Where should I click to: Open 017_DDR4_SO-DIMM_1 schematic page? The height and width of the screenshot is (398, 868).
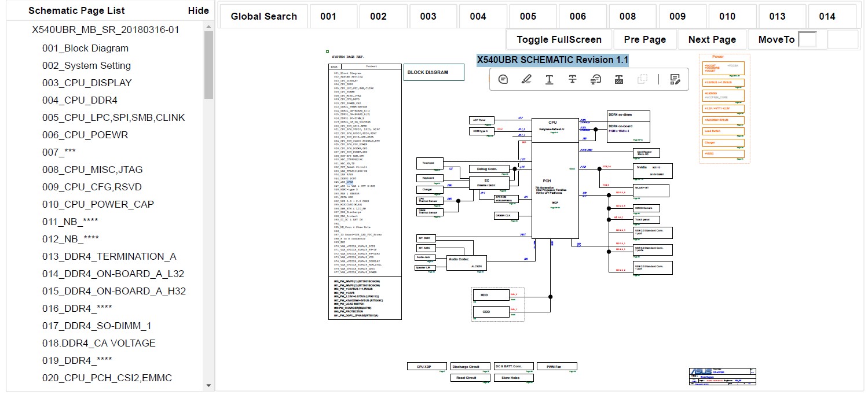(97, 326)
